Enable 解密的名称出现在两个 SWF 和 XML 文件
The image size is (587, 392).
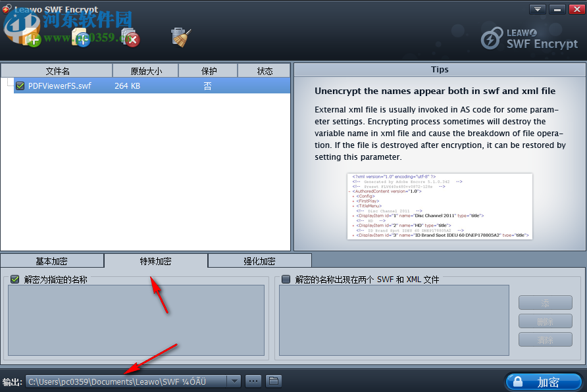point(286,279)
